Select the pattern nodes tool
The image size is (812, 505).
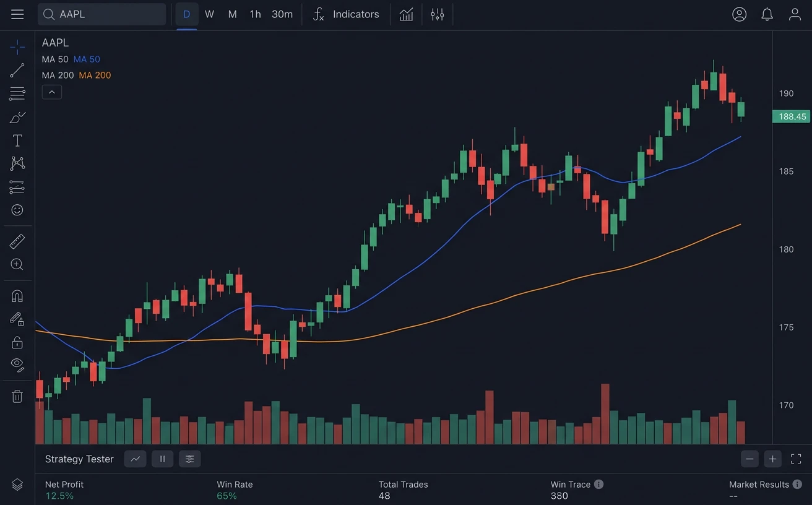point(17,163)
